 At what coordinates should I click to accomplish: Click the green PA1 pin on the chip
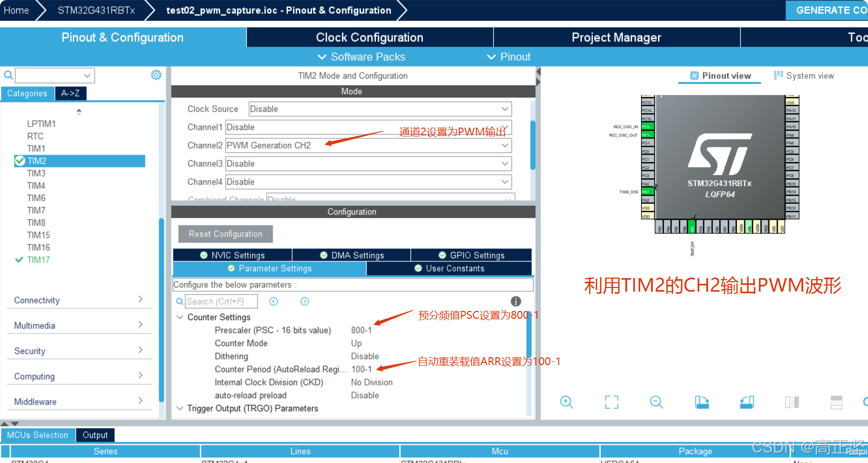647,192
